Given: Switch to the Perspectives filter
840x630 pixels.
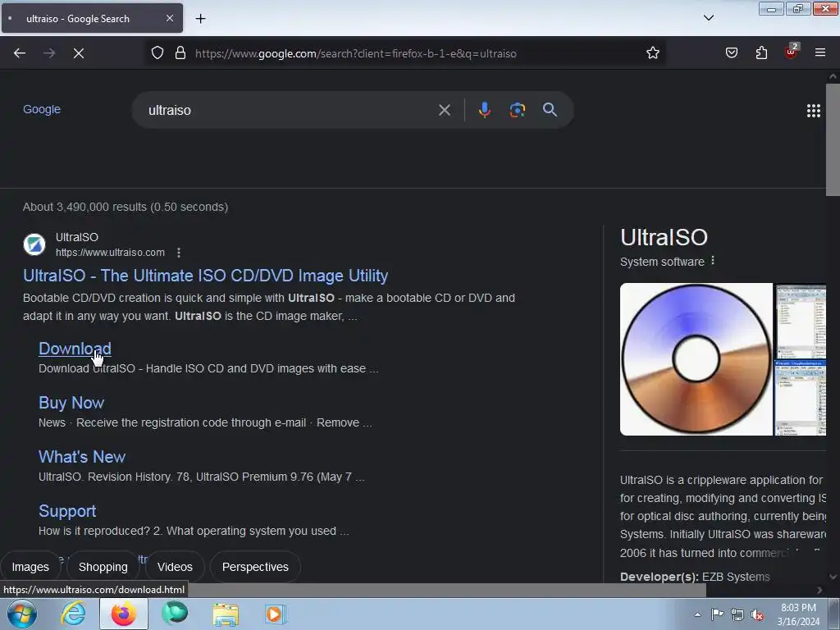Looking at the screenshot, I should [255, 567].
